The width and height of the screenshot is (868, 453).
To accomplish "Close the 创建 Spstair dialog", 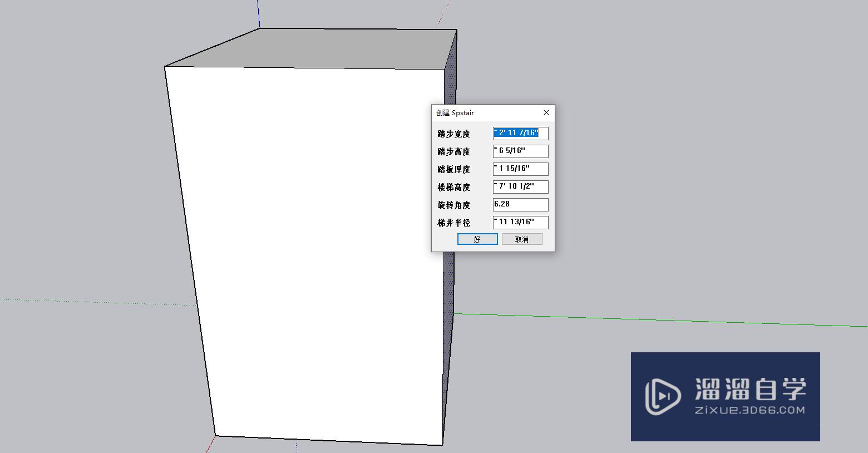I will [x=546, y=112].
